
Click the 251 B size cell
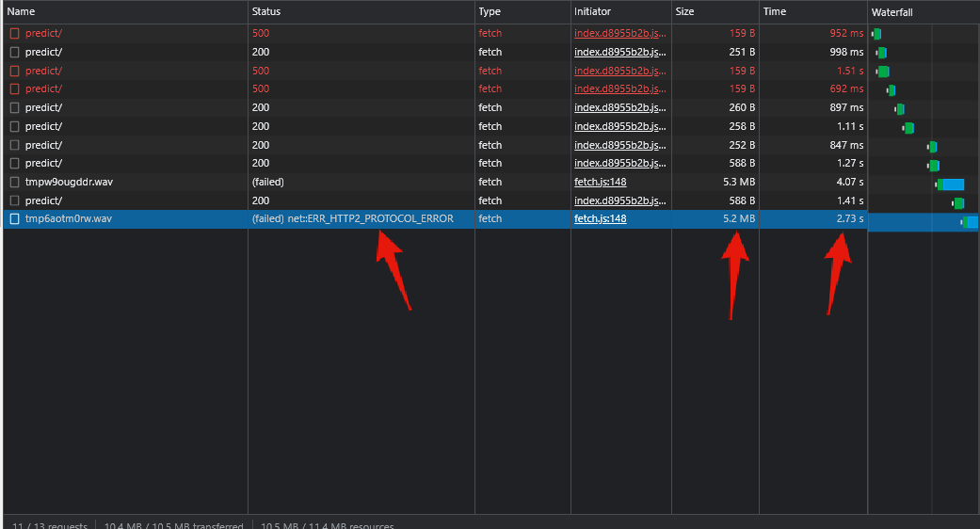point(742,53)
